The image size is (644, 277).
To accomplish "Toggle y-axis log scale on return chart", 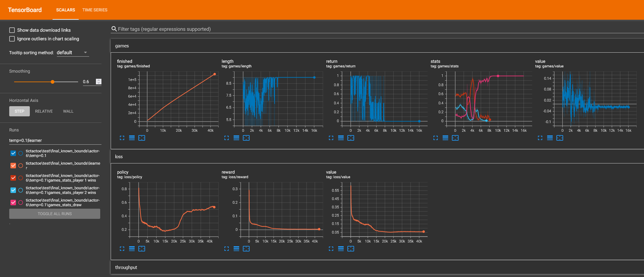I will pos(341,138).
